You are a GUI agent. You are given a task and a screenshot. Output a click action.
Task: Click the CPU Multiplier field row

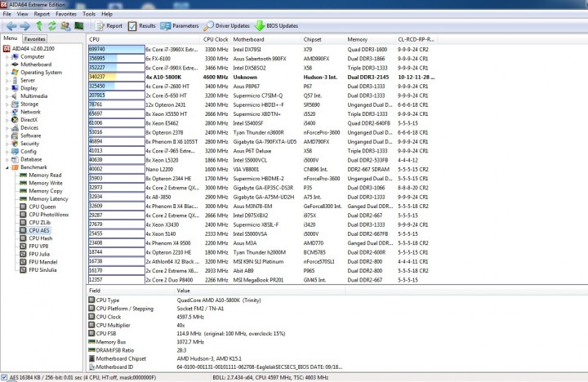click(216, 325)
